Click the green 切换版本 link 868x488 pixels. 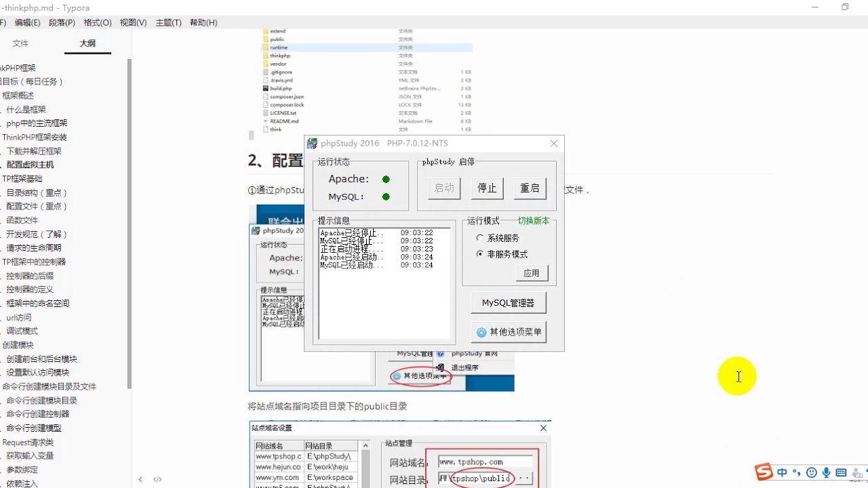pyautogui.click(x=534, y=221)
